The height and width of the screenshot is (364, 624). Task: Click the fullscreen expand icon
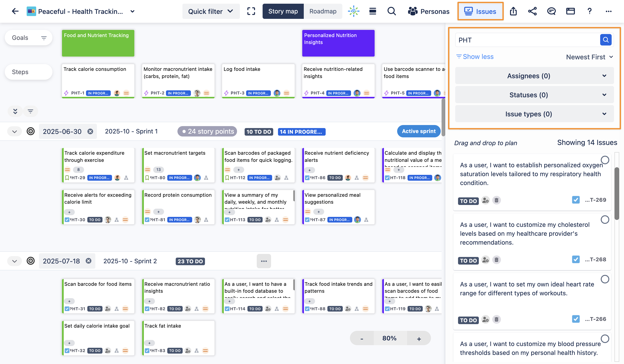[x=251, y=11]
